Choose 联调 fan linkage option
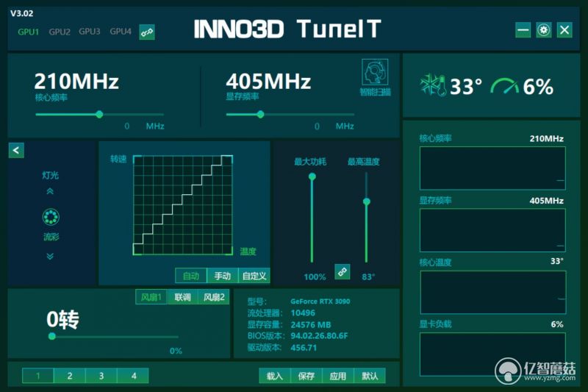588x392 pixels. [182, 297]
